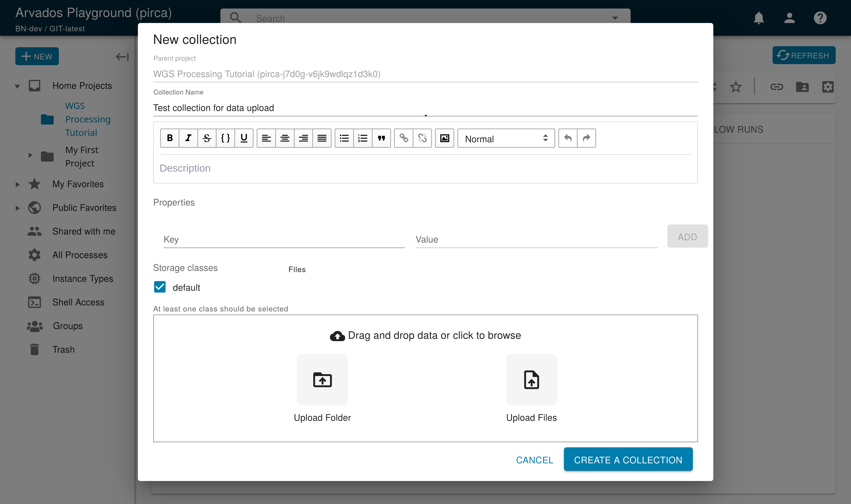Open the search bar dropdown arrow
This screenshot has height=504, width=851.
[615, 18]
